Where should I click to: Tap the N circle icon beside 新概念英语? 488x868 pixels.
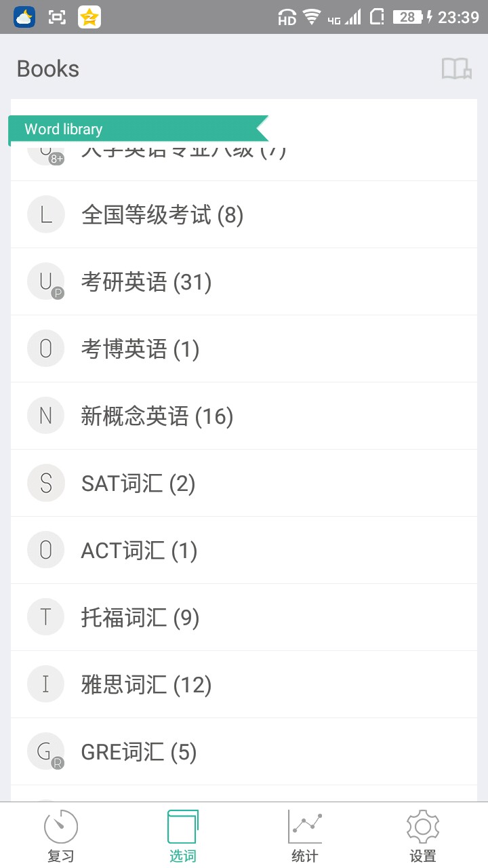click(x=45, y=416)
